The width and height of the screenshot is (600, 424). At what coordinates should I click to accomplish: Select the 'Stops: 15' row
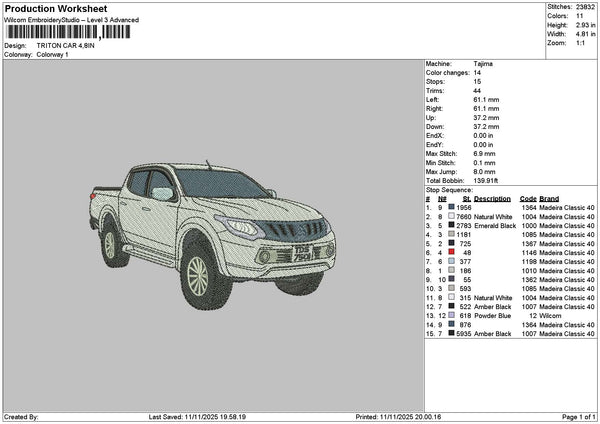453,82
